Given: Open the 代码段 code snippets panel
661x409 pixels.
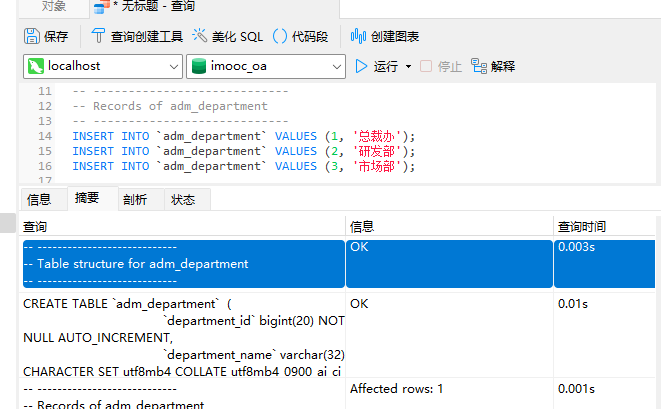Looking at the screenshot, I should [300, 37].
